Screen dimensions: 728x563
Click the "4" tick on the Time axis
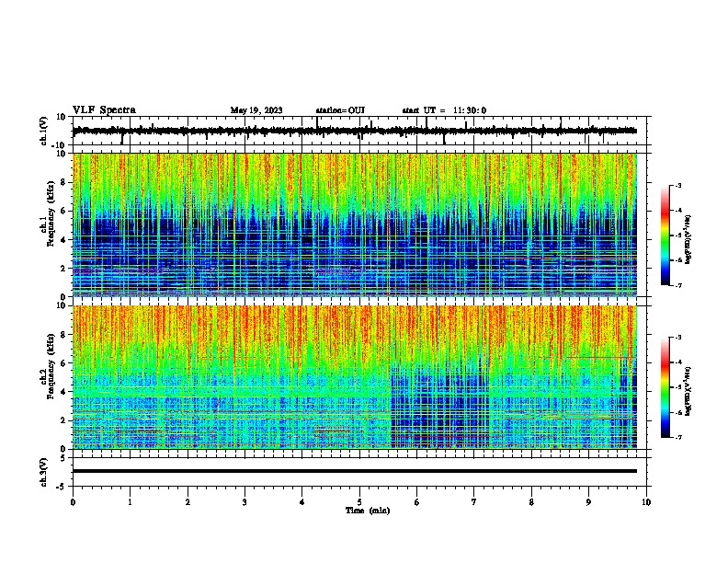click(302, 502)
